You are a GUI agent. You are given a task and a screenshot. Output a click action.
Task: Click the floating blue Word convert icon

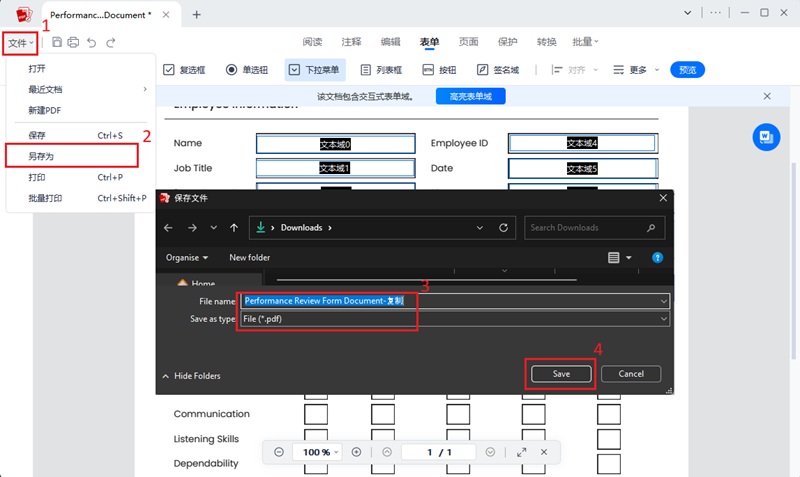766,137
